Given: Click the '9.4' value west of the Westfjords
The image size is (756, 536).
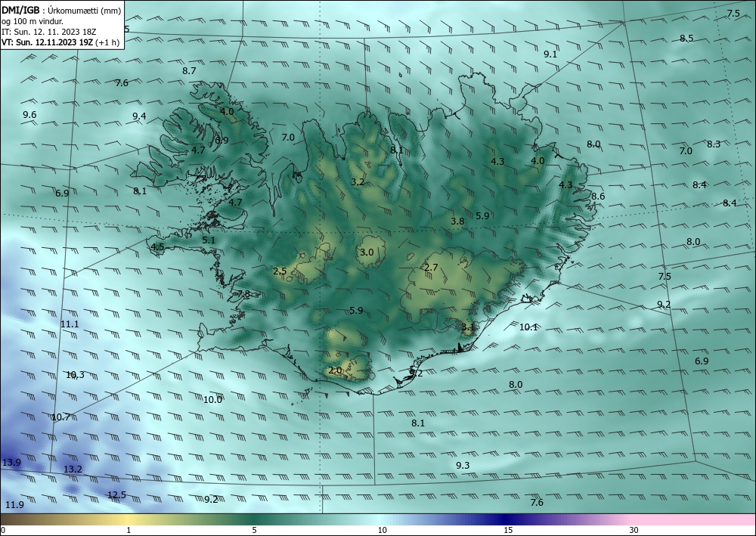Looking at the screenshot, I should 139,116.
